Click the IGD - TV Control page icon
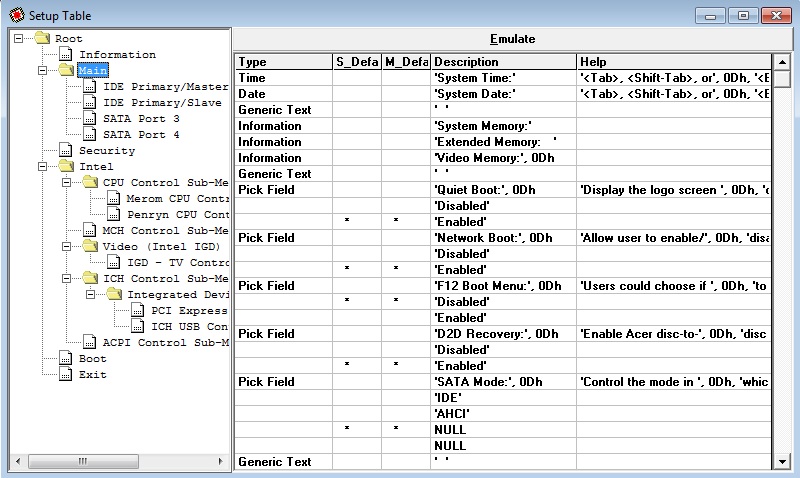Viewport: 800px width, 478px height. coord(114,262)
